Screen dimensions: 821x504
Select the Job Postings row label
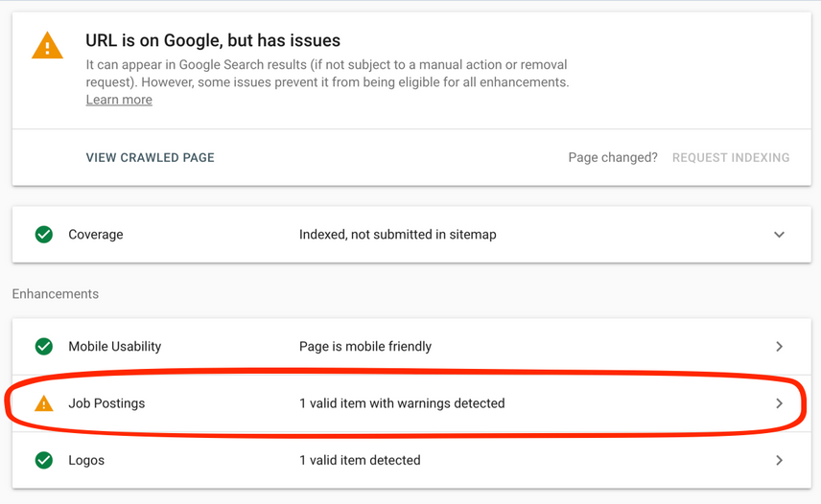(106, 403)
